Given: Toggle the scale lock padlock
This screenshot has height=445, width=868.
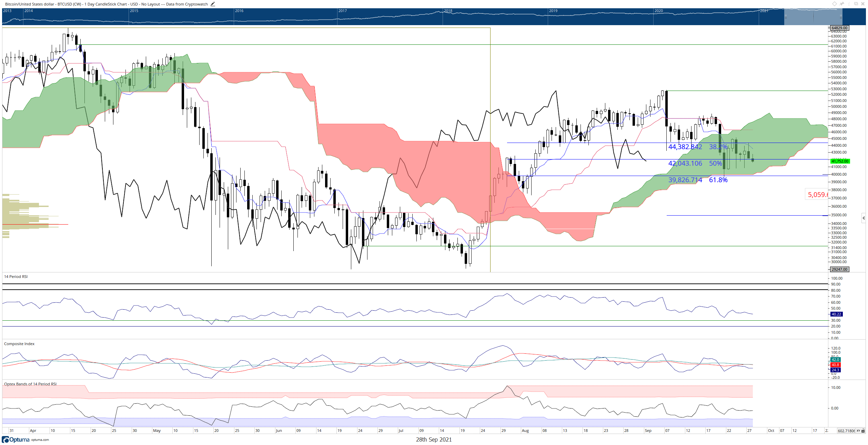Looking at the screenshot, I should click(863, 431).
